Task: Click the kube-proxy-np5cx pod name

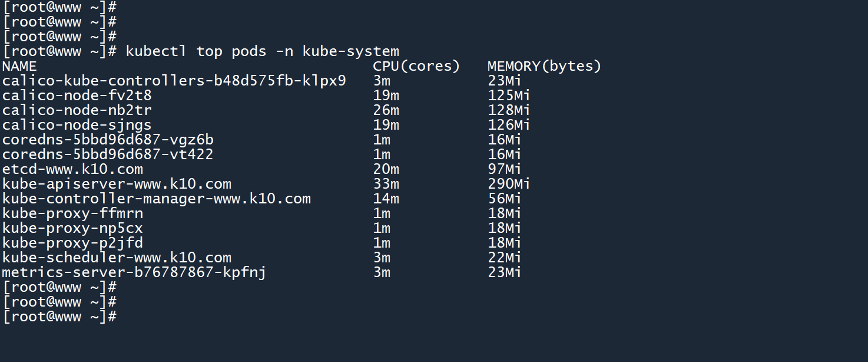Action: (x=72, y=228)
